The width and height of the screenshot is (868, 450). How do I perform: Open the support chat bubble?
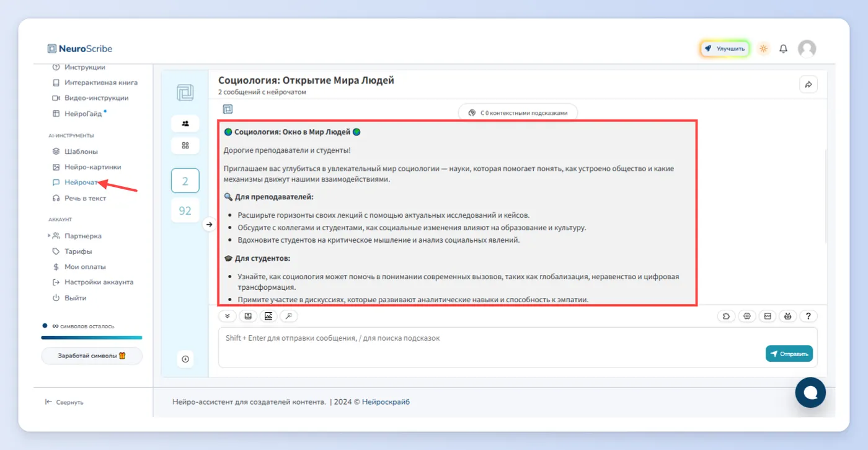[x=810, y=392]
